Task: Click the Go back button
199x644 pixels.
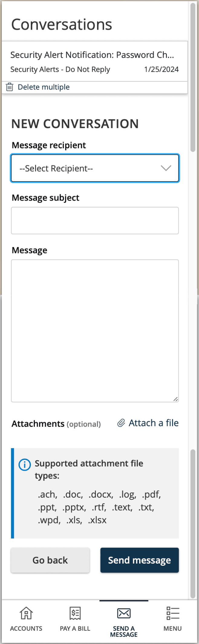Action: click(x=50, y=560)
